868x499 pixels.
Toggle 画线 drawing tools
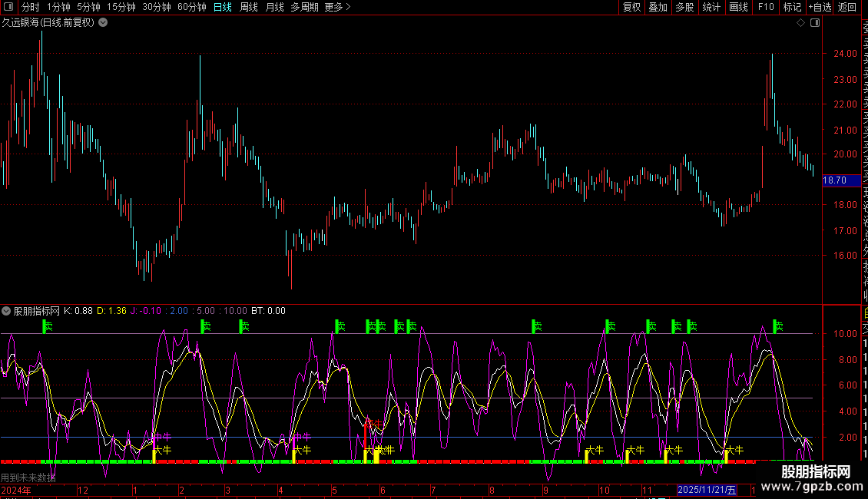pos(738,7)
